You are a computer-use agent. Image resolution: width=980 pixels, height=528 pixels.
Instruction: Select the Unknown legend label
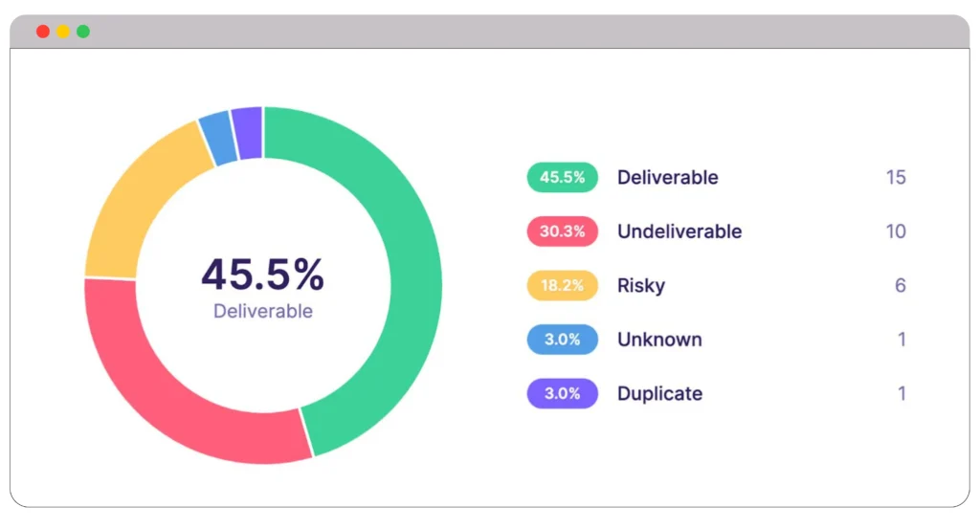659,340
